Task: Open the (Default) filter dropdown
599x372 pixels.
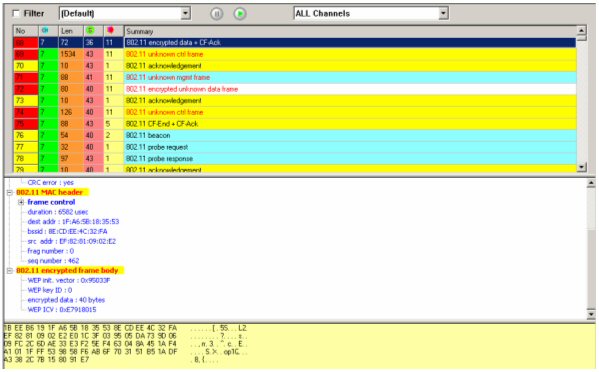Action: click(185, 13)
